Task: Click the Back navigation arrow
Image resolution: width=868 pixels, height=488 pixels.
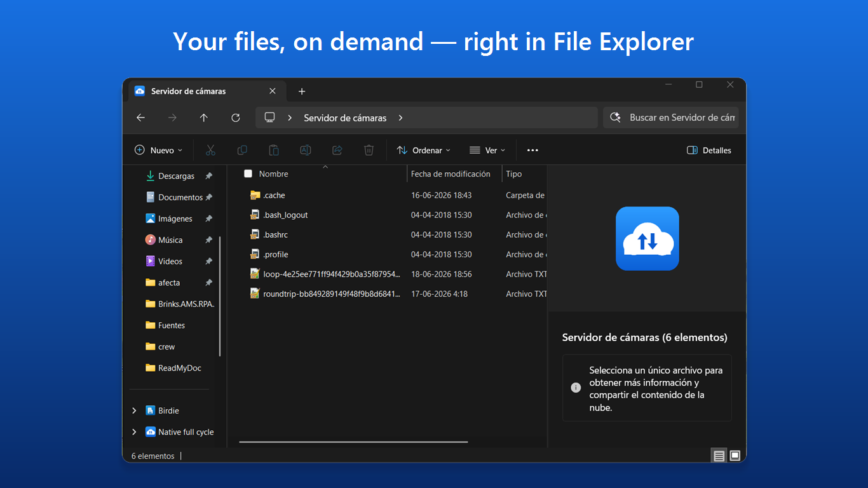Action: (141, 118)
